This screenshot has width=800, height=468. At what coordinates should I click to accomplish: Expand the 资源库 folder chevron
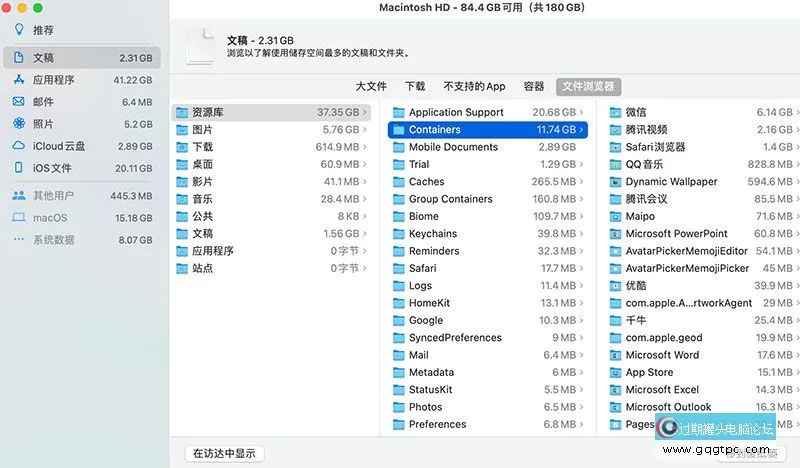point(364,112)
